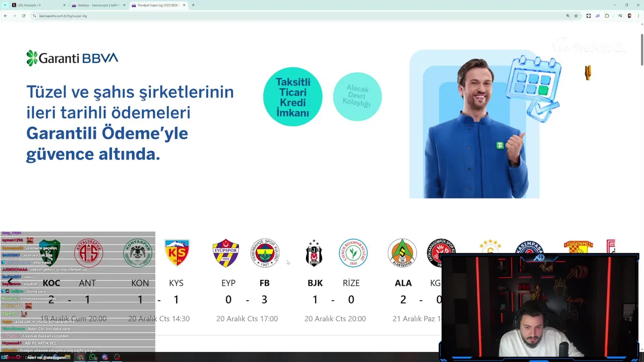Screen dimensions: 644x362
Task: Open Fenerbahçe team logo
Action: [265, 253]
